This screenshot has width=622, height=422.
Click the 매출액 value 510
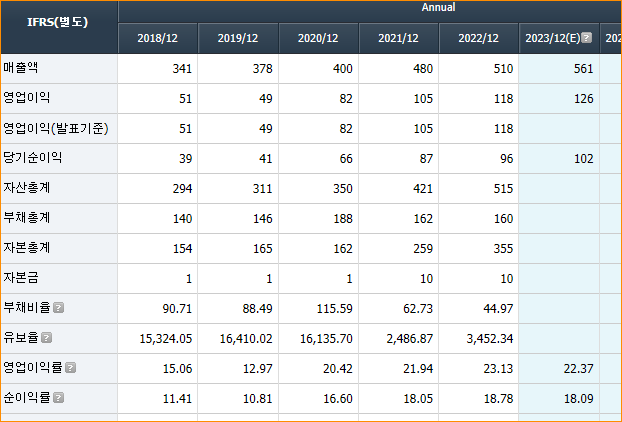[503, 69]
